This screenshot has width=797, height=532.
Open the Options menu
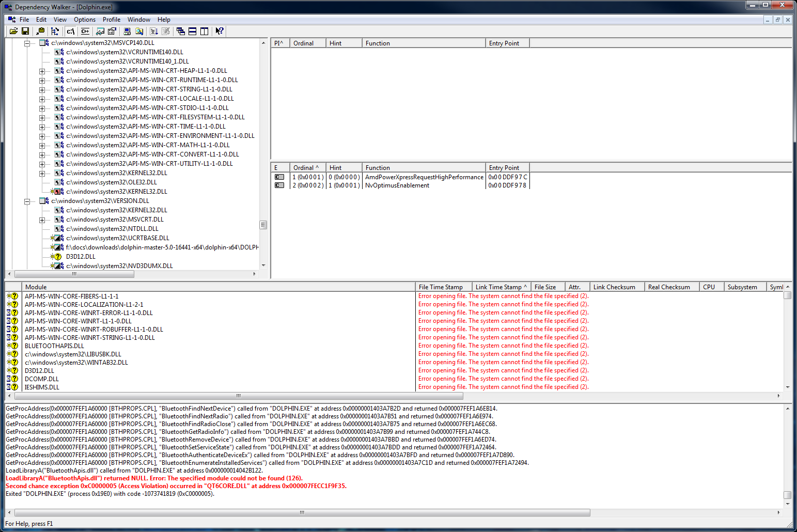point(85,20)
